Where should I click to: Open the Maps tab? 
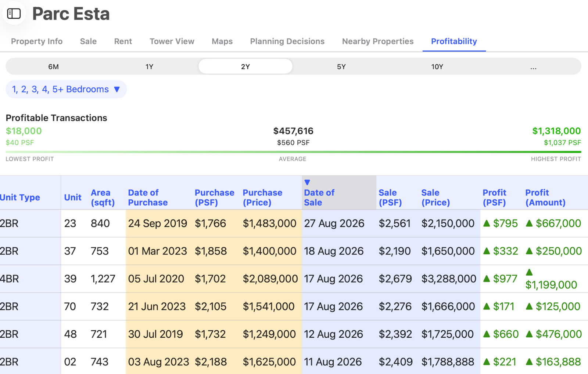tap(222, 41)
